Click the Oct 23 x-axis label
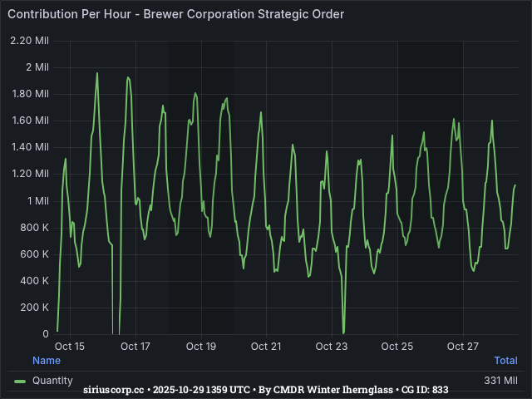This screenshot has height=399, width=532. pos(332,347)
